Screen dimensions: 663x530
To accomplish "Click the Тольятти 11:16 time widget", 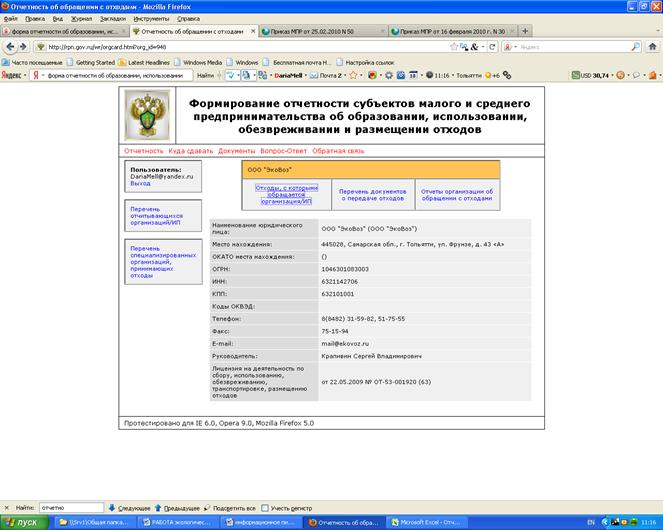I will pos(454,75).
